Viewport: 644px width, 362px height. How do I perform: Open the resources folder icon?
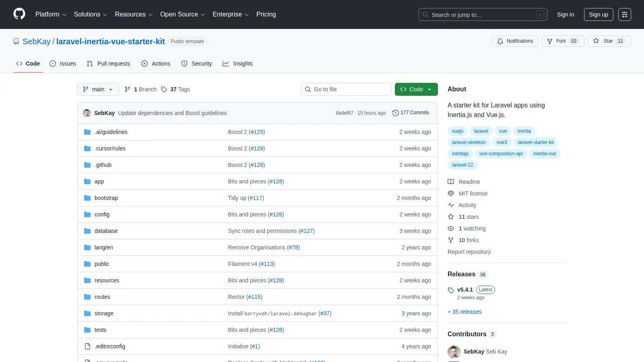(x=87, y=280)
